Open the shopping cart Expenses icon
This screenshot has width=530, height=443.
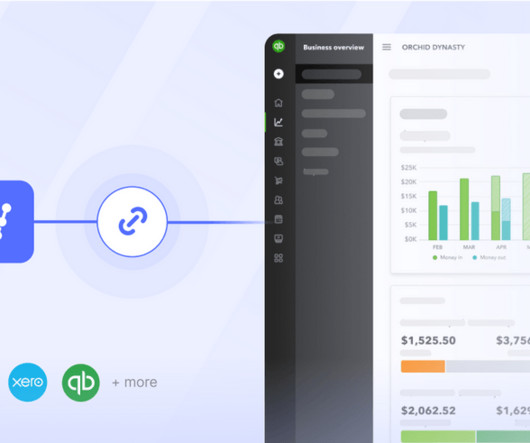(x=279, y=180)
